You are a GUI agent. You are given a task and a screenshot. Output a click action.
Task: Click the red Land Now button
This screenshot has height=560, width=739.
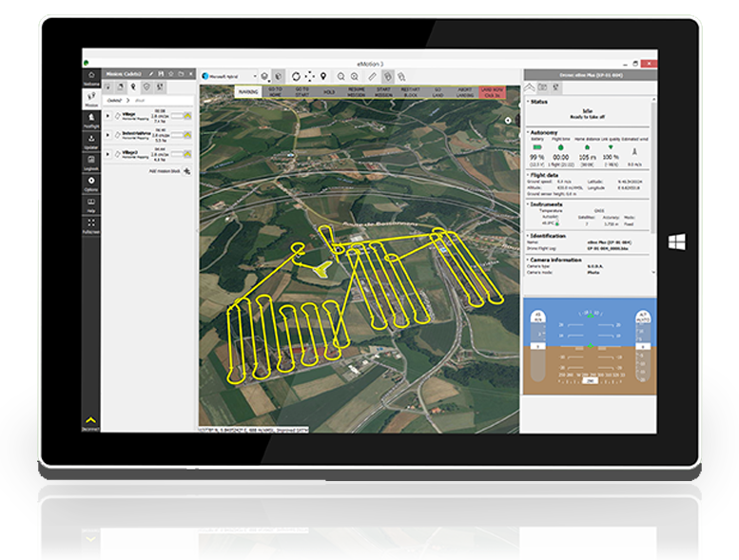pos(492,92)
